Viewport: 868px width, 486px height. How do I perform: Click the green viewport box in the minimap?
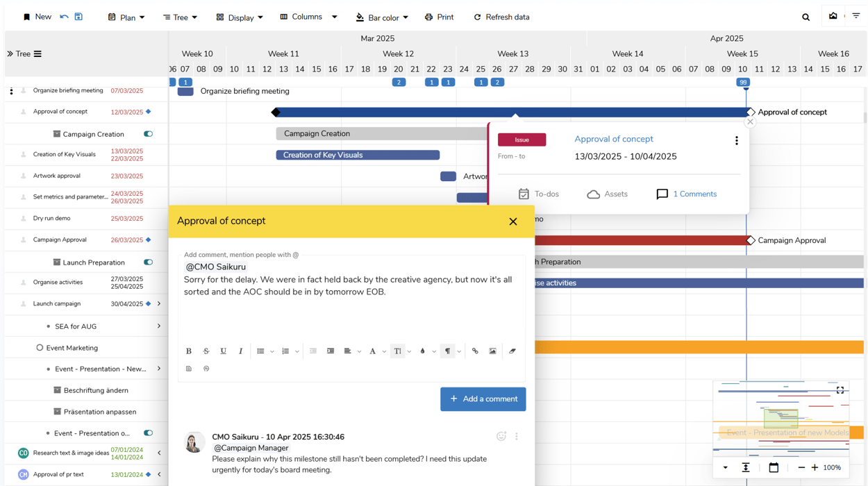tap(781, 418)
